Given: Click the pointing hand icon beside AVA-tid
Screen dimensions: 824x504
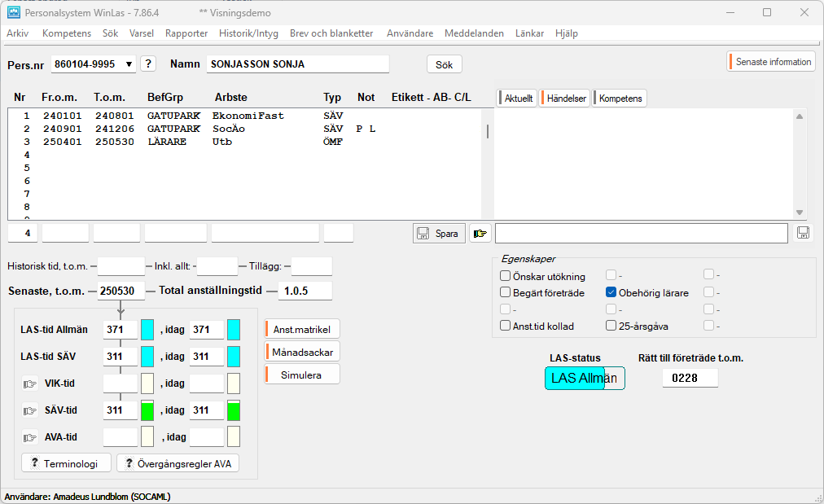Looking at the screenshot, I should click(30, 437).
